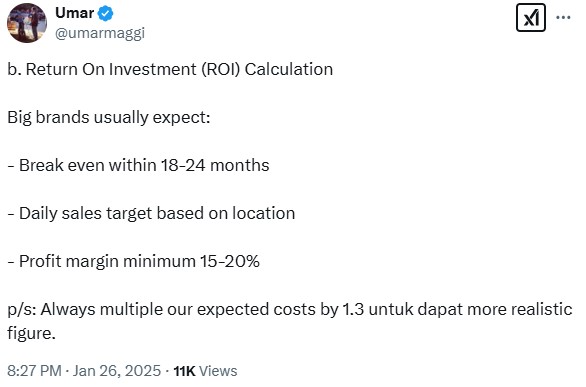Click the 'Big brands usually expect:' line
Image resolution: width=586 pixels, height=387 pixels.
[109, 118]
